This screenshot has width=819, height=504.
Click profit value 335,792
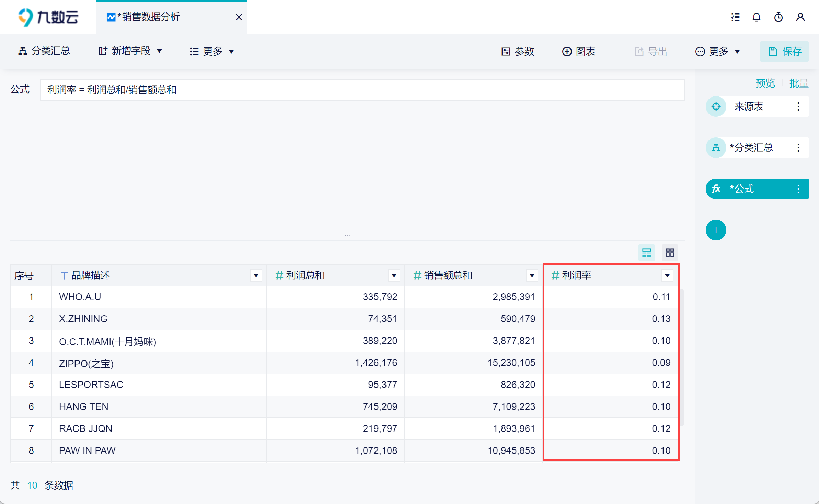(x=380, y=297)
